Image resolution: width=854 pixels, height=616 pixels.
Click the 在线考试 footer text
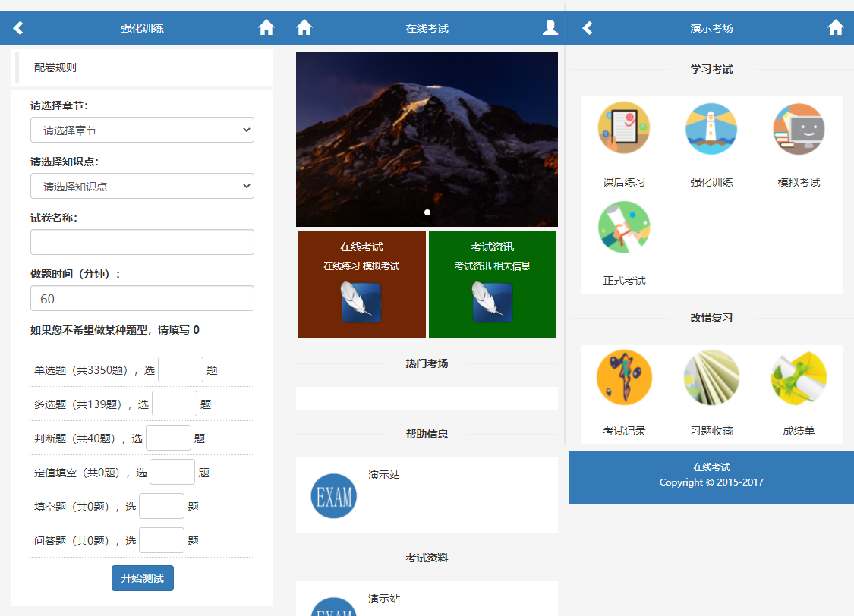[x=711, y=467]
